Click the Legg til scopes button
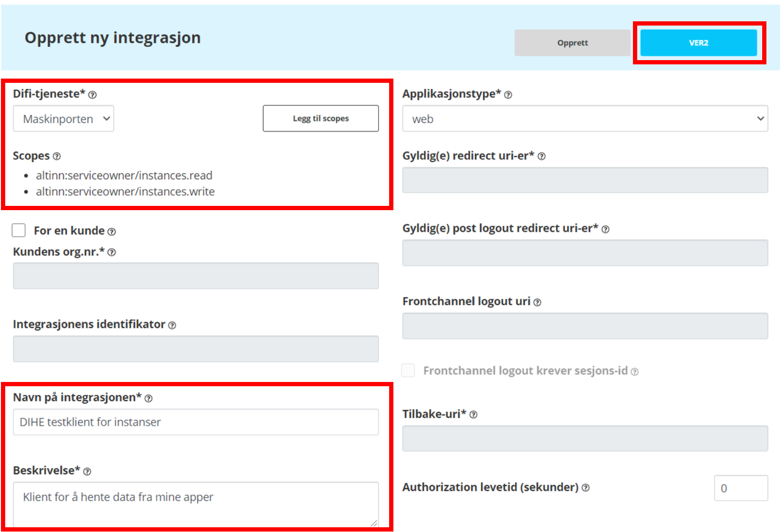783x532 pixels. 320,118
